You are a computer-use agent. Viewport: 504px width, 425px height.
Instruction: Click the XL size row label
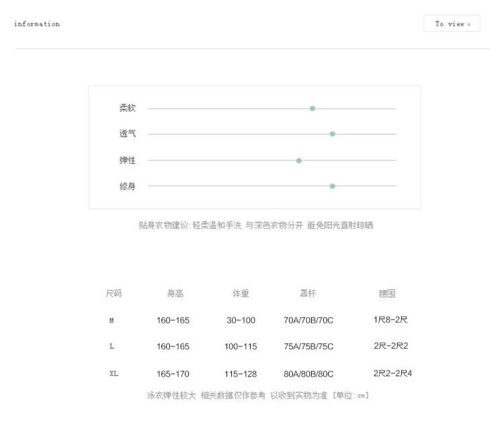click(x=114, y=373)
